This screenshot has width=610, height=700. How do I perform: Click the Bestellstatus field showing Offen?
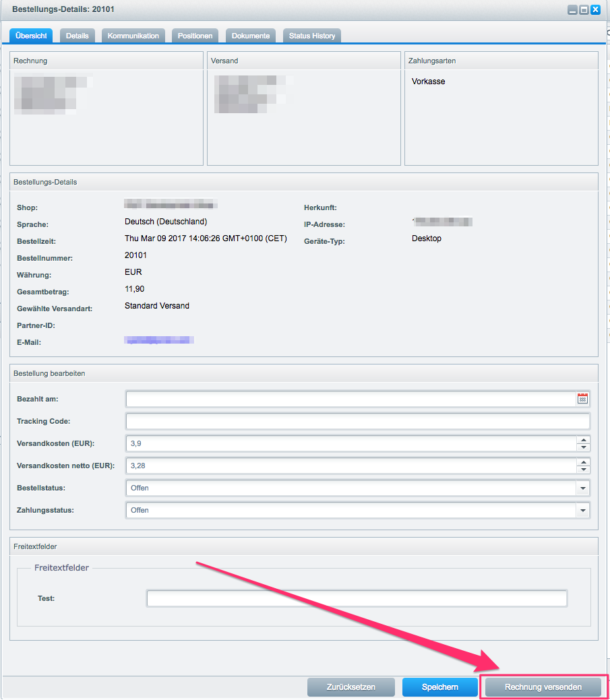coord(351,488)
